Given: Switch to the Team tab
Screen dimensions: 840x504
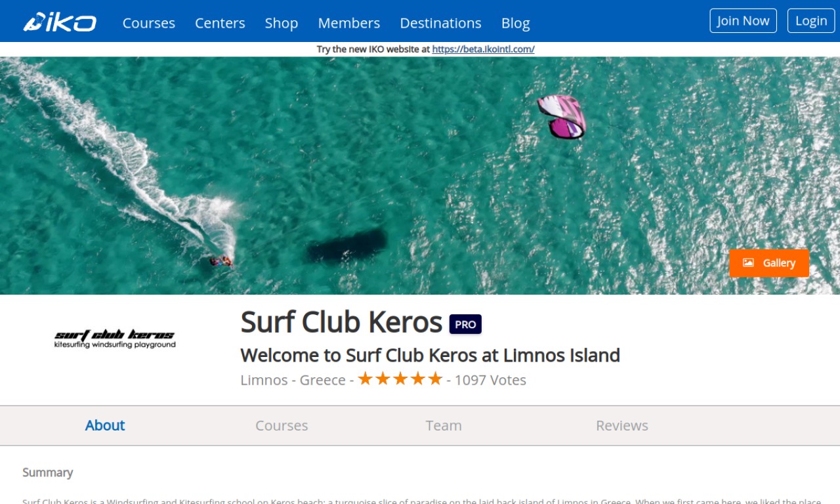Looking at the screenshot, I should coord(444,425).
